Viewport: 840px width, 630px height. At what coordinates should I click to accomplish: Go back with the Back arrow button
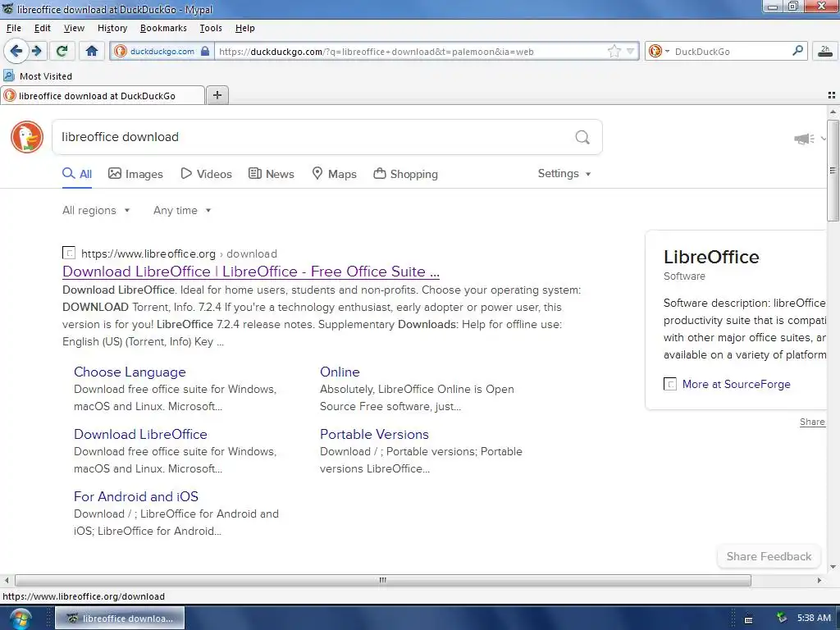[x=16, y=52]
